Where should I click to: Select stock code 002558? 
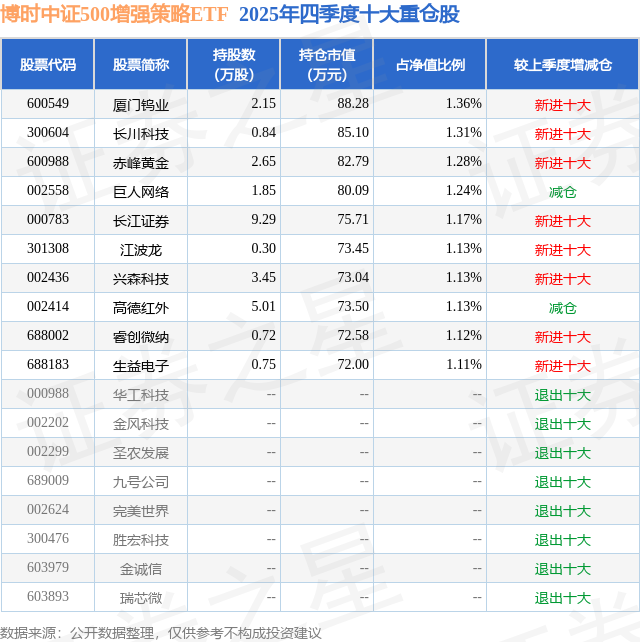[x=48, y=190]
